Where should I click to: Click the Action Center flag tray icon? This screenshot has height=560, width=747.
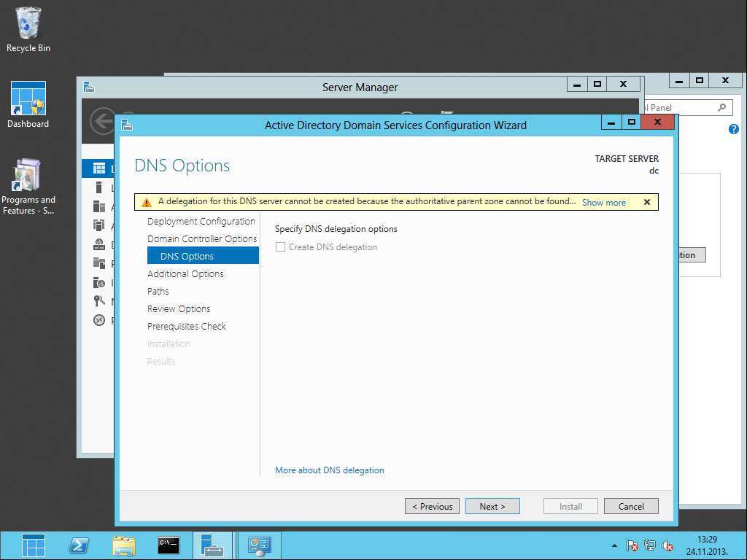click(x=632, y=545)
